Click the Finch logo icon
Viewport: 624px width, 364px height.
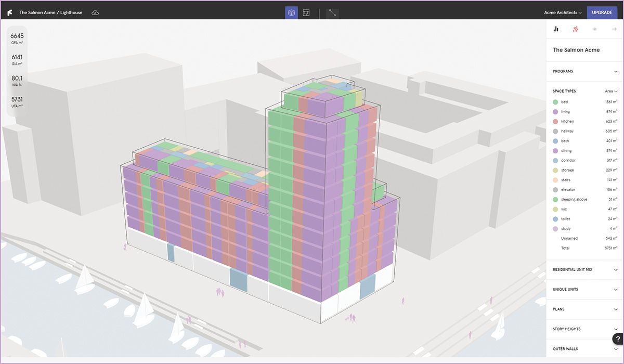click(x=9, y=12)
